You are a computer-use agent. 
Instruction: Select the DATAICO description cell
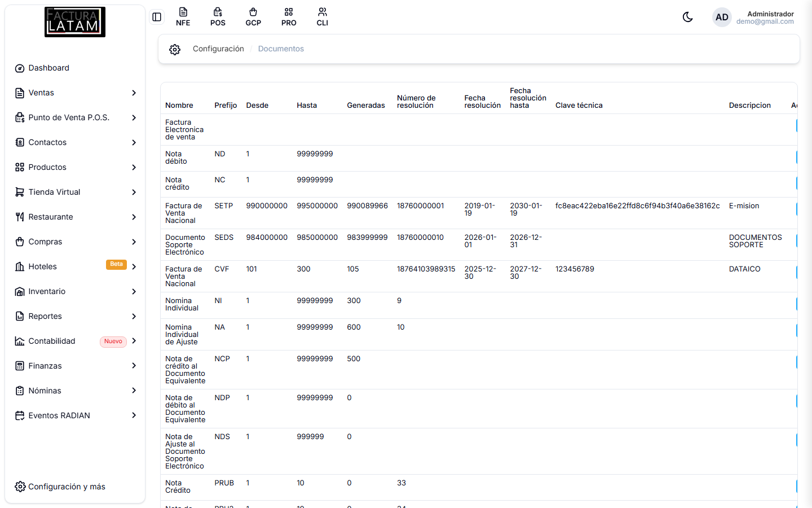[x=744, y=269]
